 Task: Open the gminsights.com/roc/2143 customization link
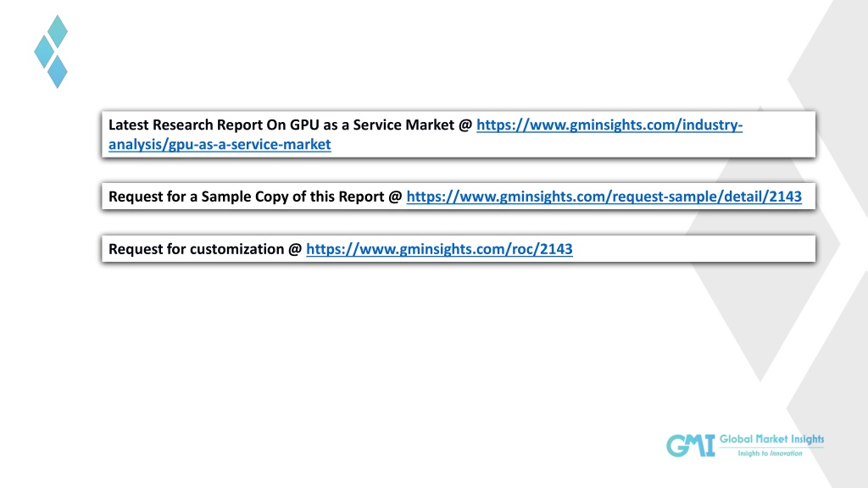439,250
